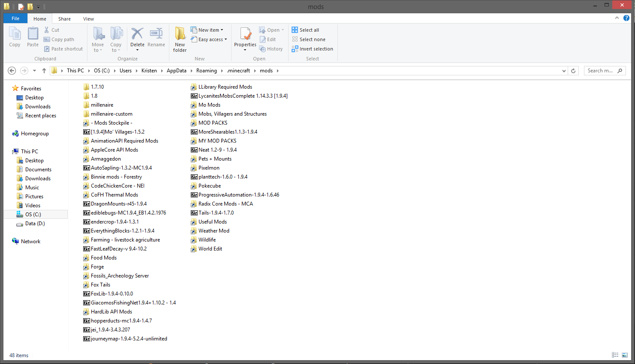Click Copy path in the ribbon

59,39
